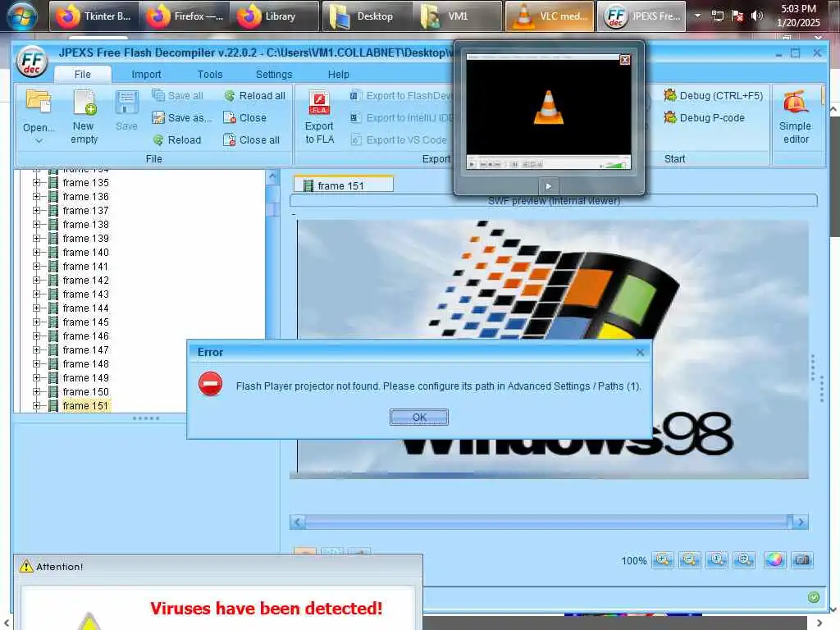Select frame 142 in the tree
Image resolution: width=840 pixels, height=630 pixels.
[85, 281]
